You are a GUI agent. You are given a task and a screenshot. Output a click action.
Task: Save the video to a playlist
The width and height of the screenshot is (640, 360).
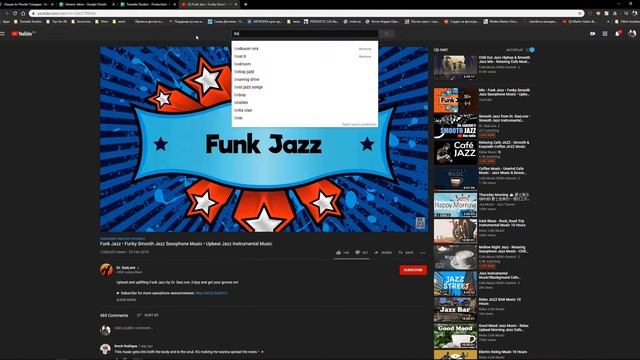tap(406, 253)
